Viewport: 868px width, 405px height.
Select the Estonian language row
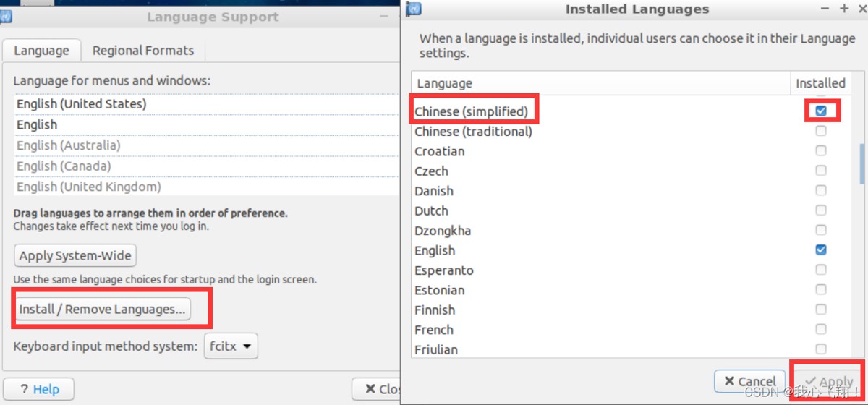point(631,289)
